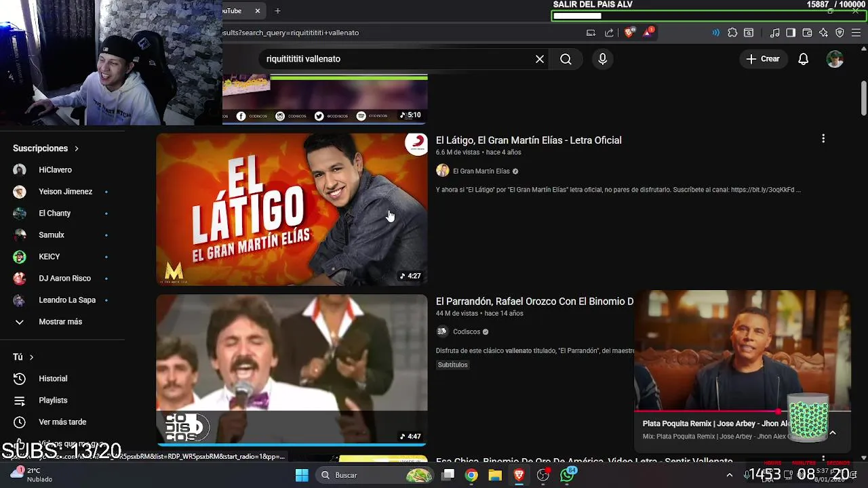Image resolution: width=868 pixels, height=488 pixels.
Task: Open the Brave VPN shield icon
Action: (840, 33)
